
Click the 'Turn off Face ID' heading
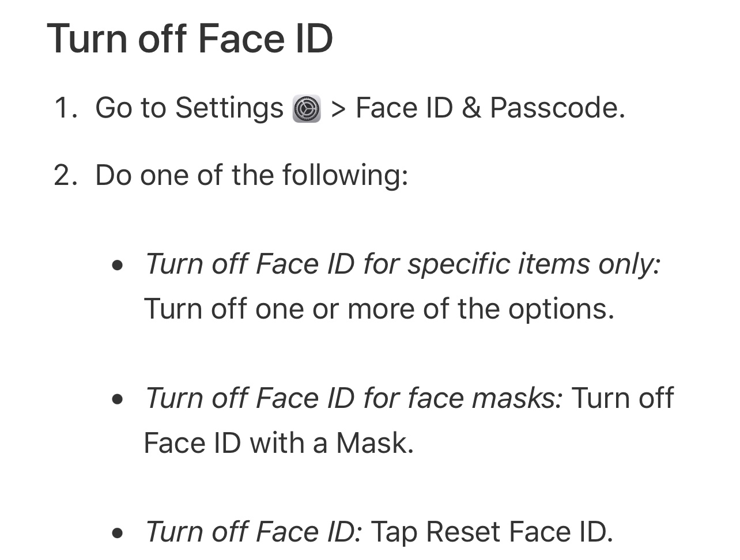pyautogui.click(x=190, y=39)
